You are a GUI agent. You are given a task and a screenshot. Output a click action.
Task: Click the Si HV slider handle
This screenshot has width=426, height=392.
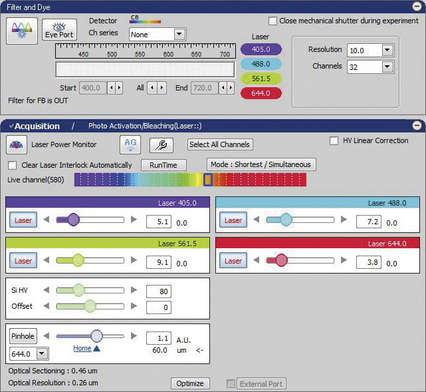pos(79,290)
